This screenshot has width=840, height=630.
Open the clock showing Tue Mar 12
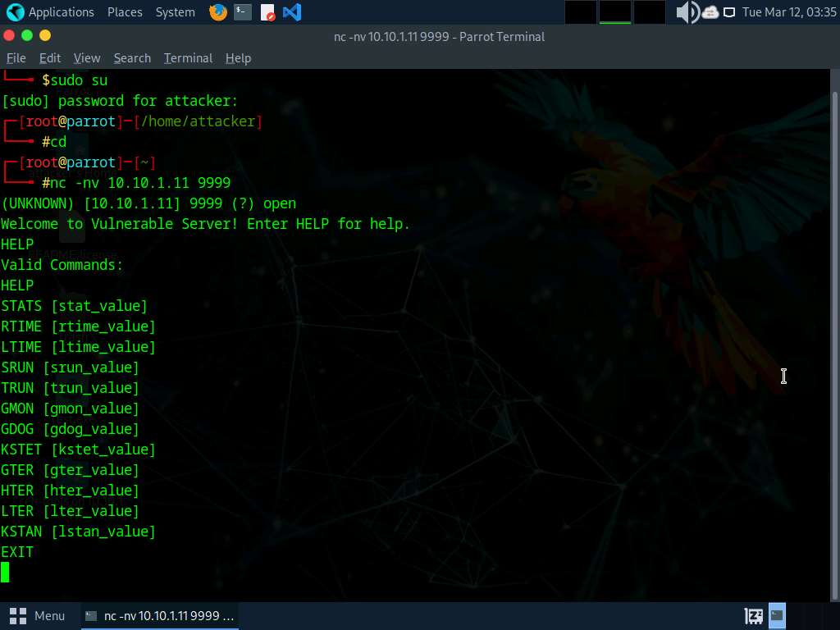789,11
